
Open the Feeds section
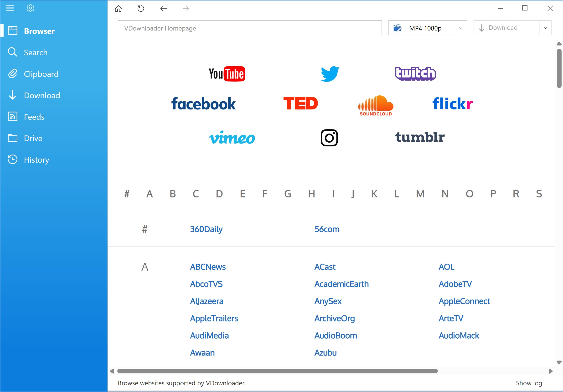54,117
